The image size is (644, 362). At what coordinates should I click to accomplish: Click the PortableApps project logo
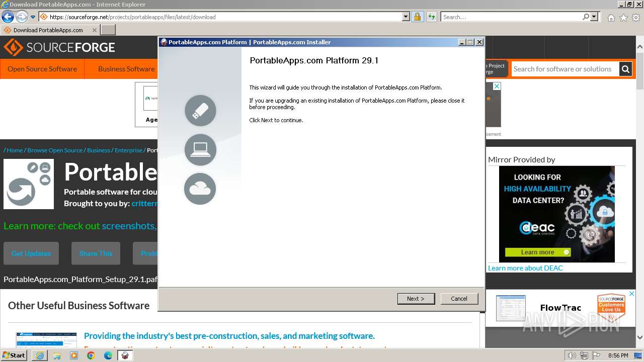coord(29,184)
